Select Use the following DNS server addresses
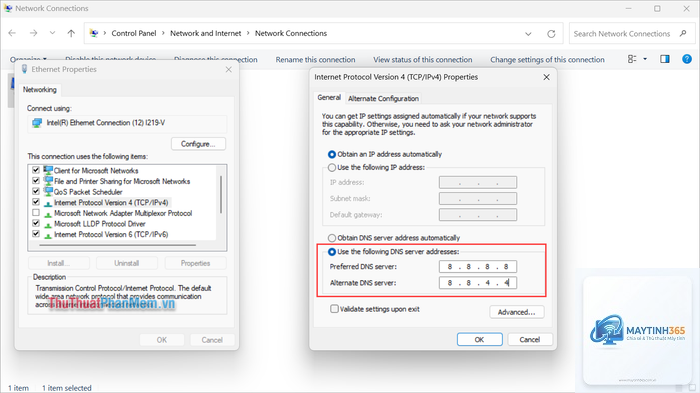The height and width of the screenshot is (393, 700). tap(332, 252)
